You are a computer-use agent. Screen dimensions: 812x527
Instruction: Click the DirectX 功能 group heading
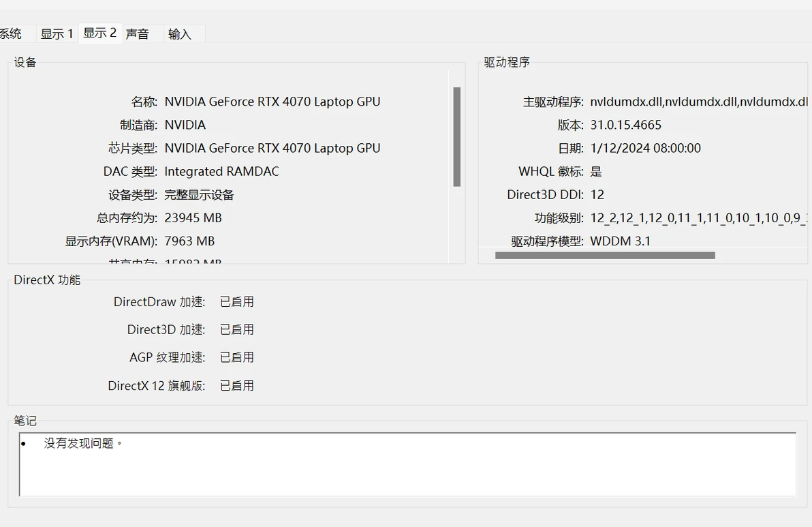pos(47,280)
